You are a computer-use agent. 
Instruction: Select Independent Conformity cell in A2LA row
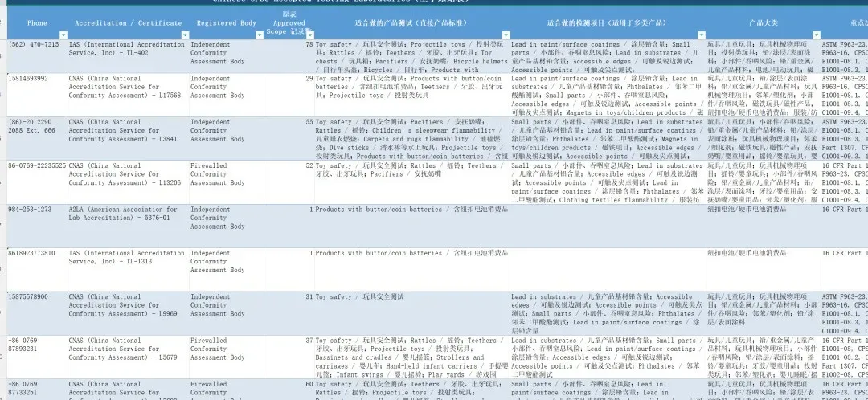tap(227, 226)
